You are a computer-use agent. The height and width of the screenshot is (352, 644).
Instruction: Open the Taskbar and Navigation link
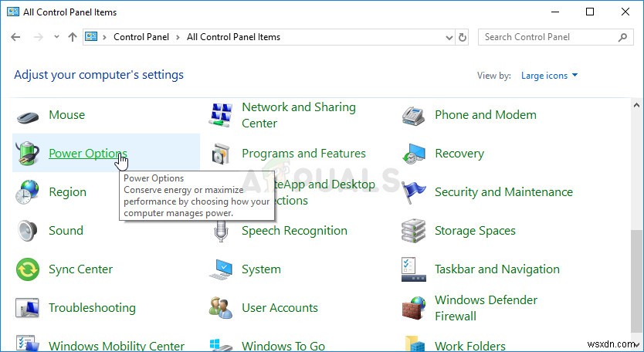(x=497, y=269)
